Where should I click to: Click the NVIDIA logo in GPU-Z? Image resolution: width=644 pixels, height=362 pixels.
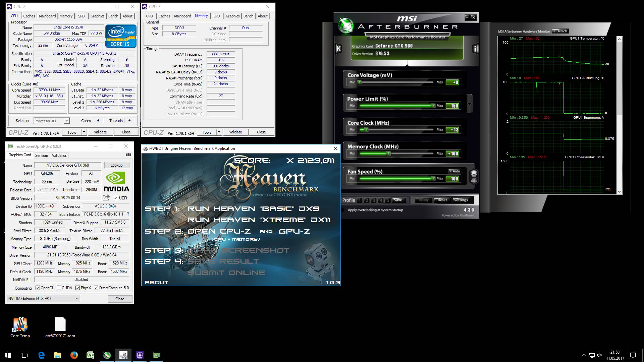[x=116, y=182]
